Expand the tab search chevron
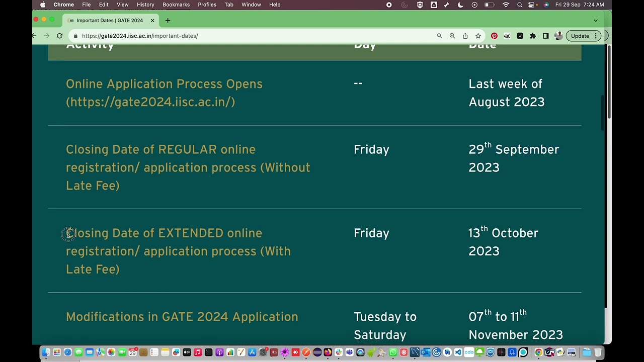Screen dimensions: 644x362 pos(596,21)
